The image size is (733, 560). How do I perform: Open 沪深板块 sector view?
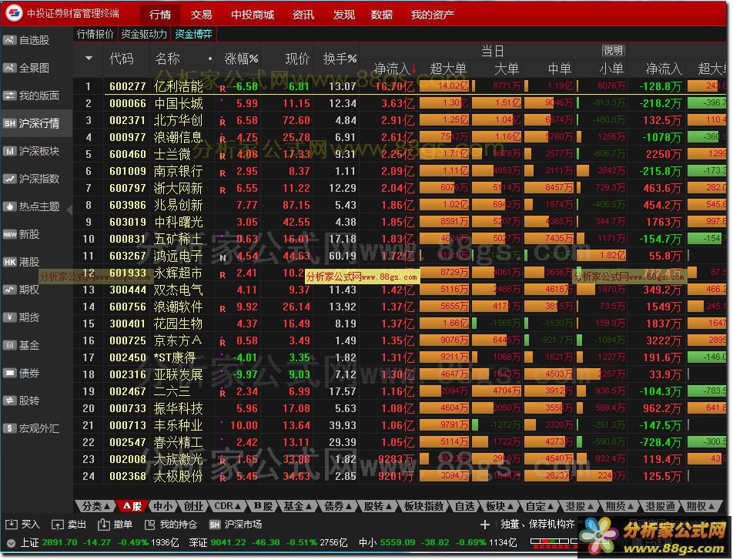point(32,151)
